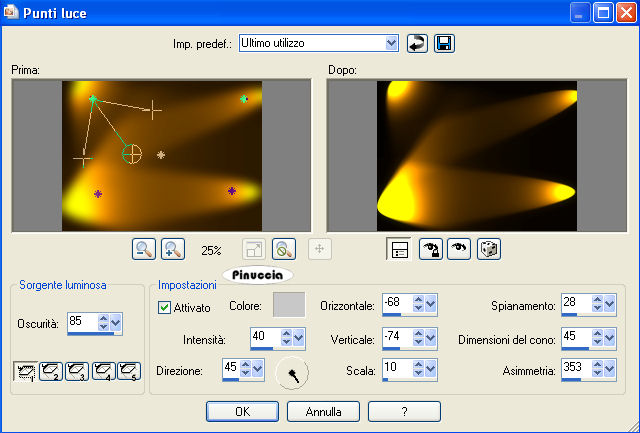Toggle the Attivato checkbox
Image resolution: width=640 pixels, height=433 pixels.
pos(164,307)
